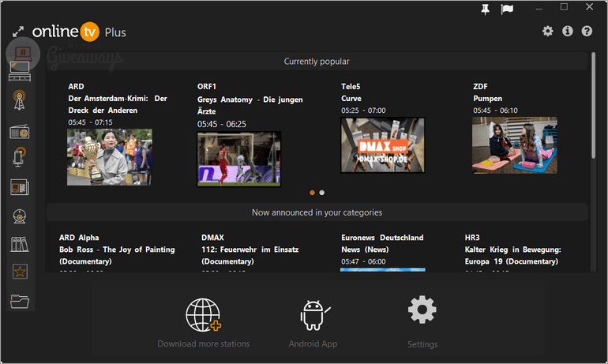Maximize the onlineTV window

click(x=565, y=7)
